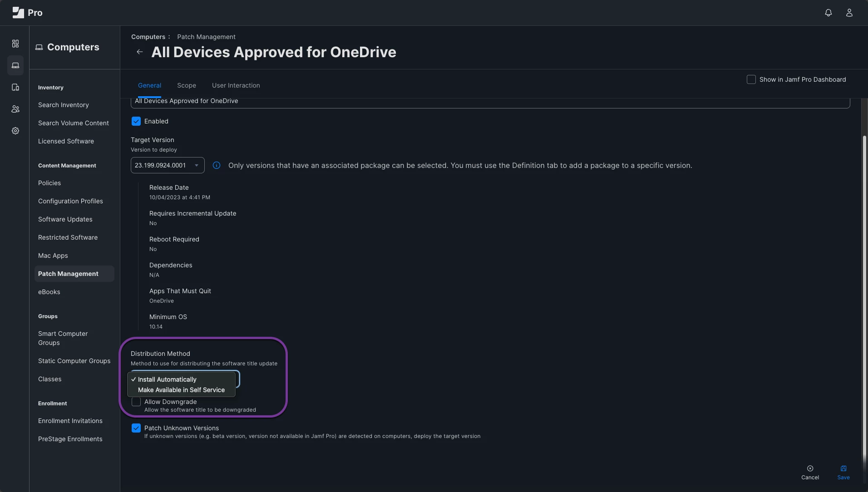
Task: Click the display name input field
Action: [490, 103]
